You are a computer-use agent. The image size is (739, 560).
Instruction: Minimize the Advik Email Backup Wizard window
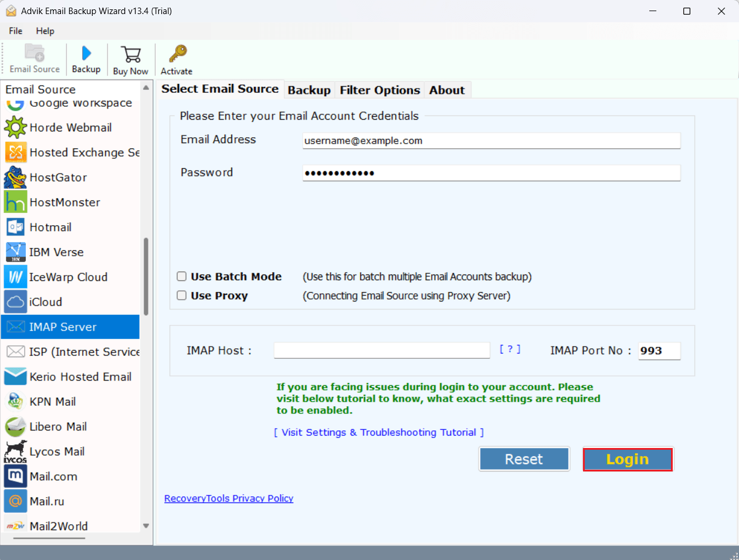click(652, 11)
